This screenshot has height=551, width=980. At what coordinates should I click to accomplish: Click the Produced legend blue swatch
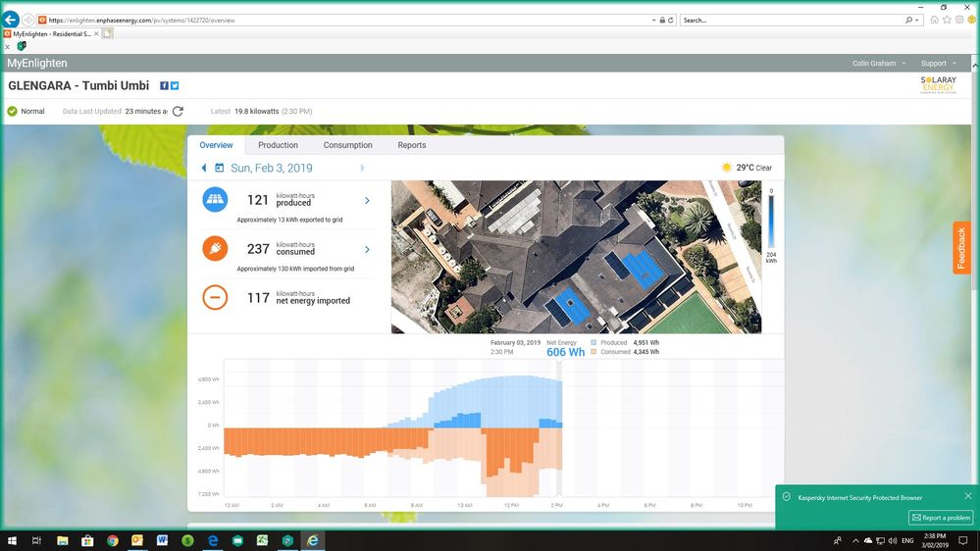593,342
